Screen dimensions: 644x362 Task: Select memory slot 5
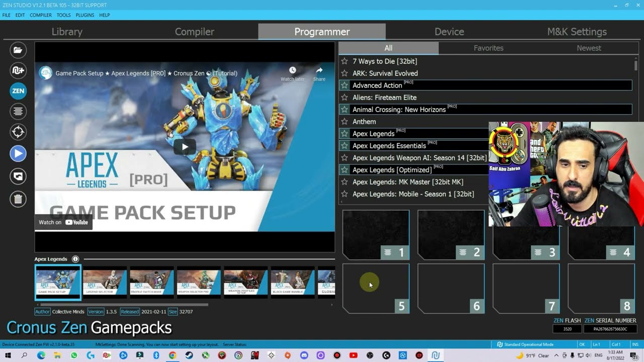[x=376, y=289]
